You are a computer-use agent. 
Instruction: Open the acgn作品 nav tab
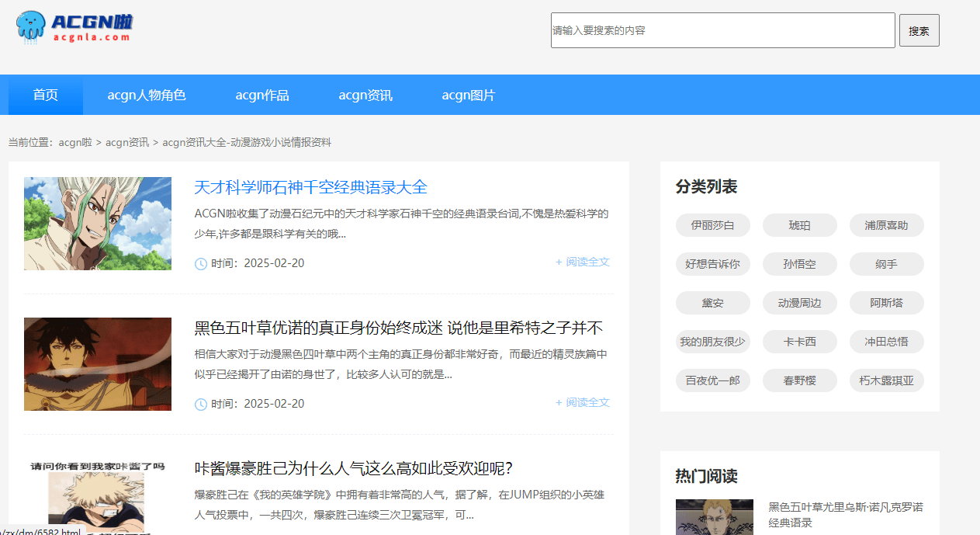pos(262,95)
